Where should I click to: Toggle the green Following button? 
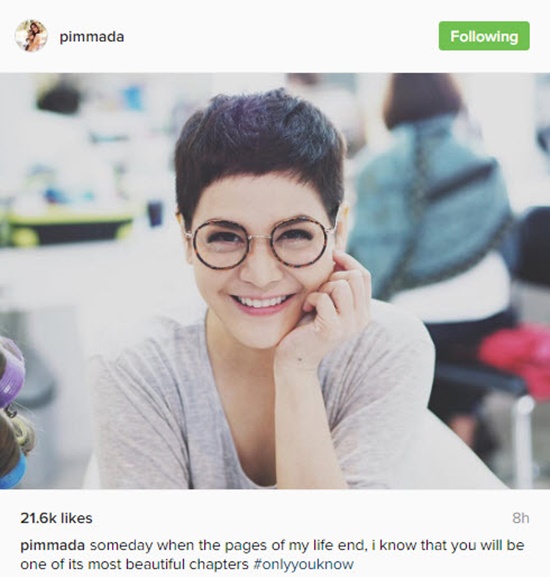[484, 36]
